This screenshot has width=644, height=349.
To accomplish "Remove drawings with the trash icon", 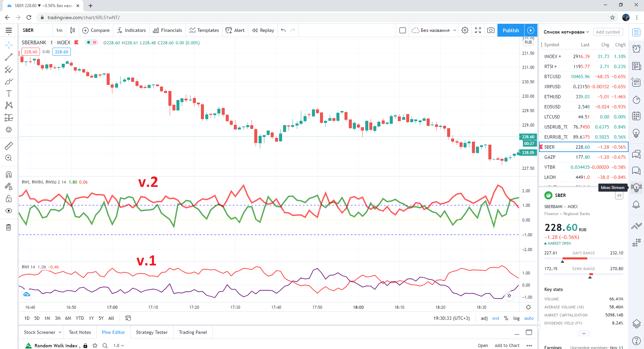I will pos(9,228).
